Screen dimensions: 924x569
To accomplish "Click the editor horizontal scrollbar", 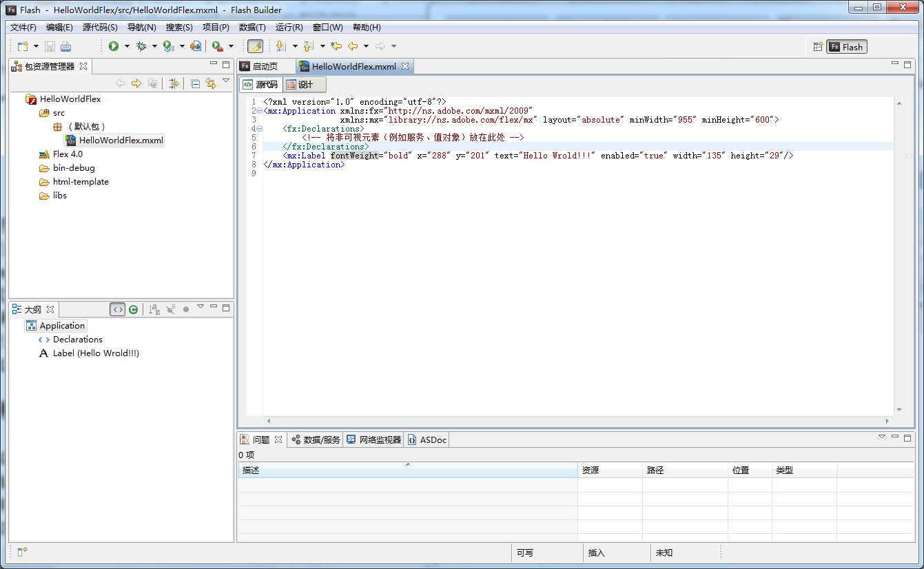I will click(579, 420).
